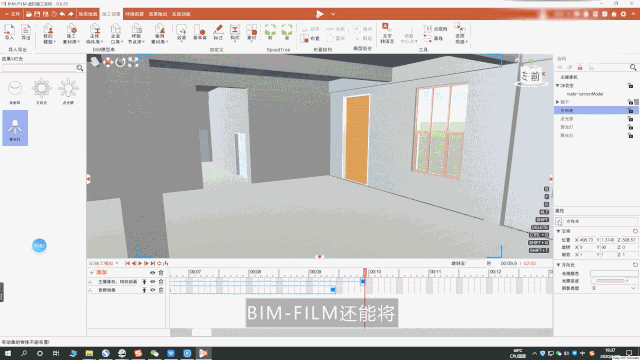The width and height of the screenshot is (640, 360).
Task: Collapse the 建筑 tree node
Action: 558,85
